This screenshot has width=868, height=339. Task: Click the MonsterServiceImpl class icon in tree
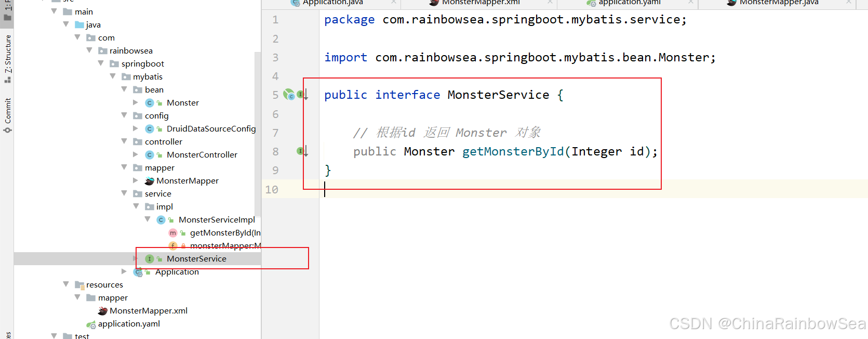coord(161,220)
